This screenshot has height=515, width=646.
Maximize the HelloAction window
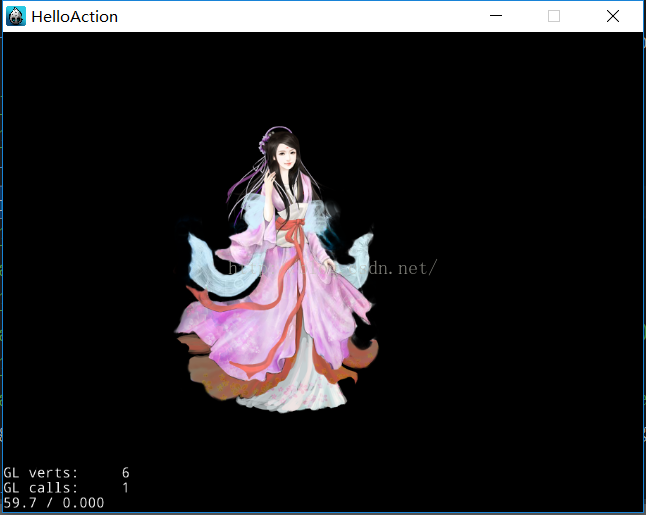(x=554, y=16)
